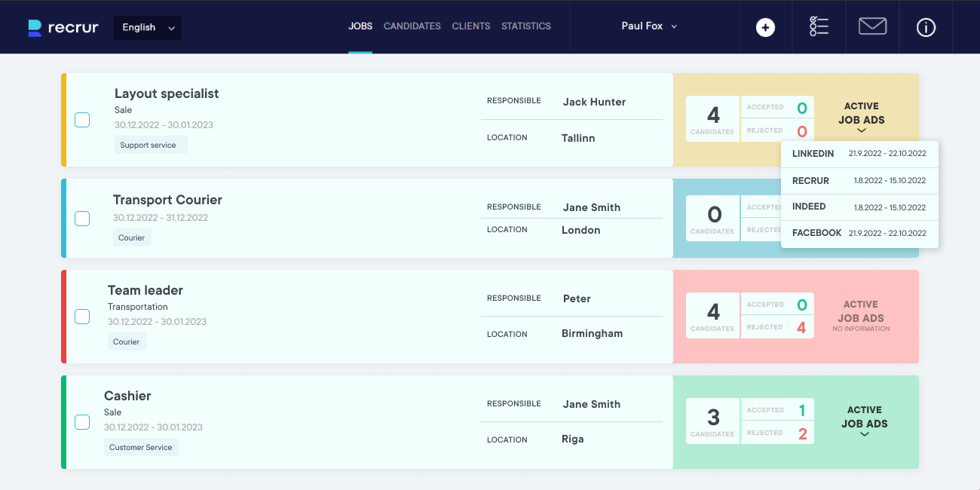Click the info icon
This screenshot has width=980, height=490.
[x=926, y=26]
